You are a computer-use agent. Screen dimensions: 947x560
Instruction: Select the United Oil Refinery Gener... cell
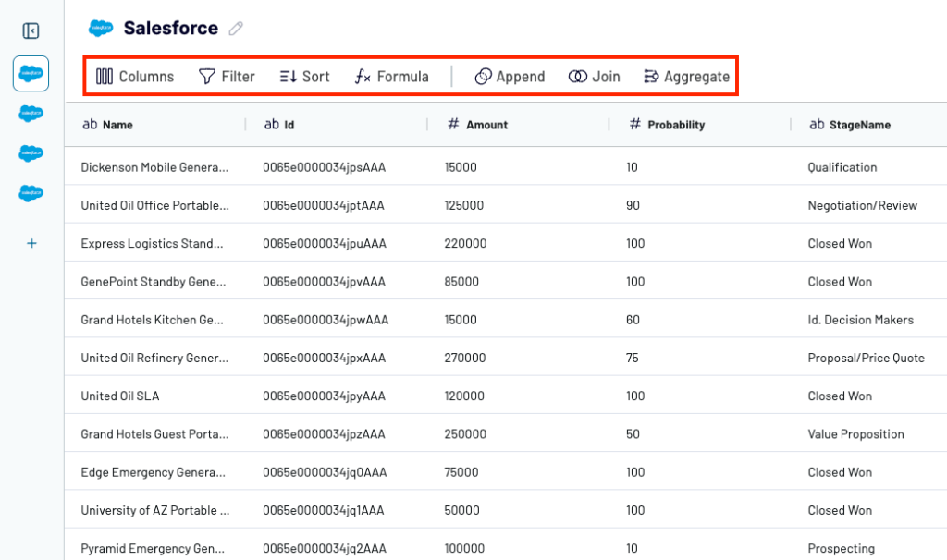click(x=154, y=358)
